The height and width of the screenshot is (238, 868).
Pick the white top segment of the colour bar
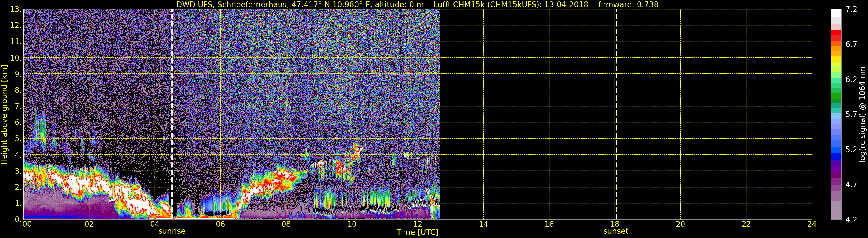coord(836,13)
